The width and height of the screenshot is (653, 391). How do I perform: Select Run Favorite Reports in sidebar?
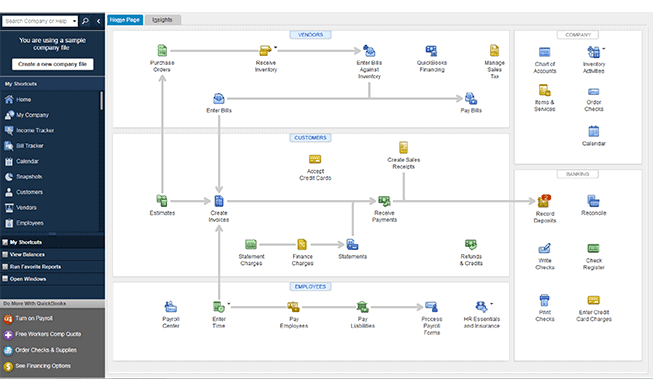tap(52, 266)
